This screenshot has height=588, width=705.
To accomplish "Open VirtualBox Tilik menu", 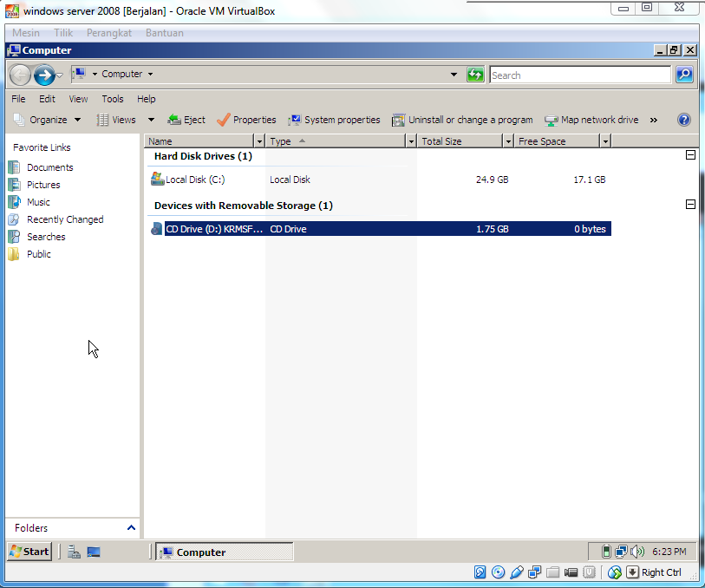I will pyautogui.click(x=63, y=33).
